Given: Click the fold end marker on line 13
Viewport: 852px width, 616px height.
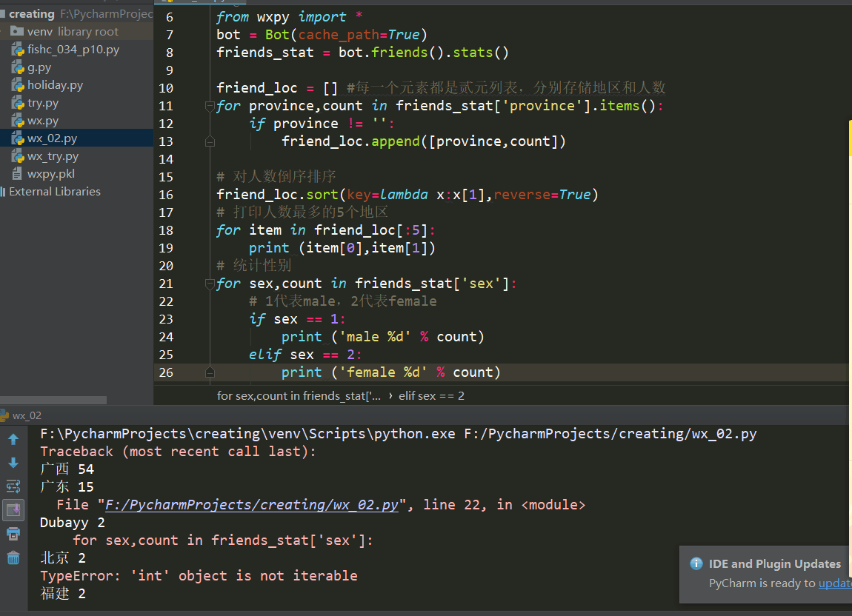Looking at the screenshot, I should click(210, 141).
